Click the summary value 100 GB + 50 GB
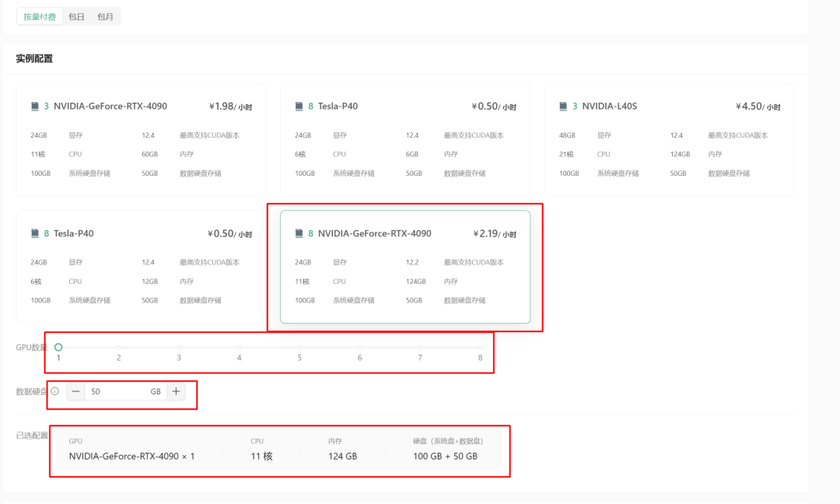This screenshot has width=840, height=504. pos(445,457)
